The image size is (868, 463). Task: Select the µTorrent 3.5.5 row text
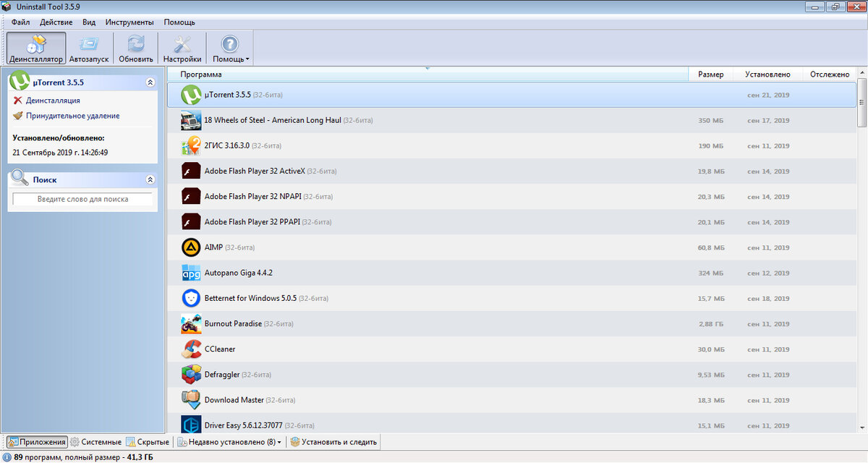(228, 95)
